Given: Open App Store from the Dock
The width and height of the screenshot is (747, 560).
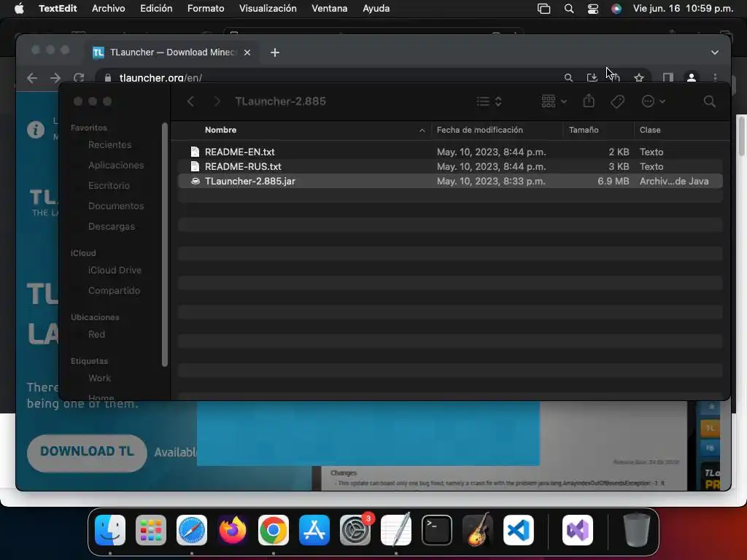Looking at the screenshot, I should [314, 530].
